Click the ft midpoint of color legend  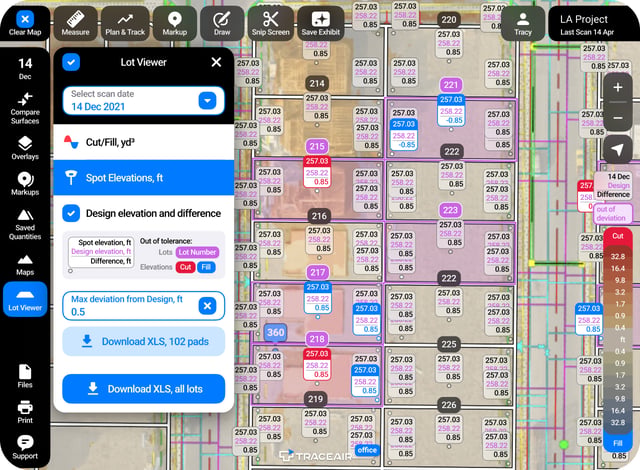622,339
